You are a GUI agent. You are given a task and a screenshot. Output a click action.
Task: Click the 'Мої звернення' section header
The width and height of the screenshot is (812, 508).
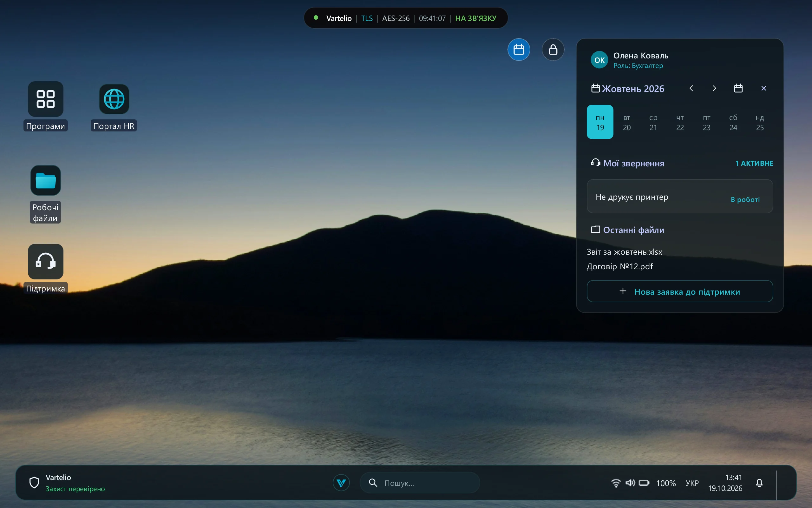(633, 163)
